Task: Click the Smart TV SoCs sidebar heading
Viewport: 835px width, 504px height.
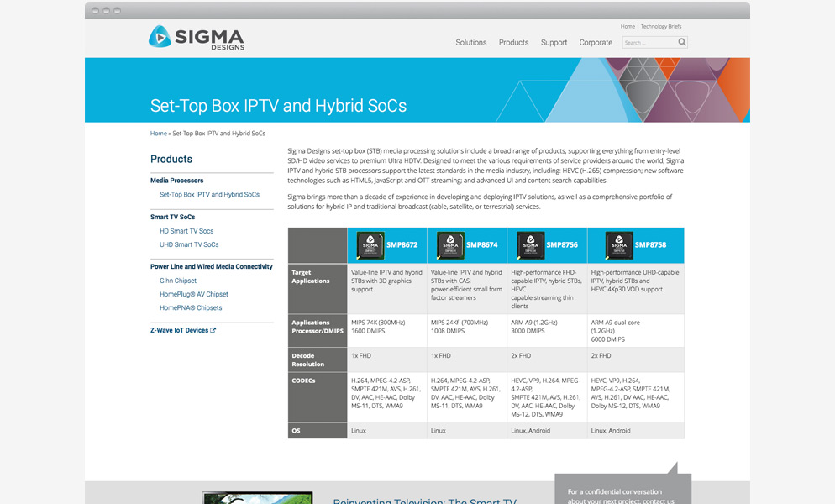Action: pyautogui.click(x=172, y=217)
